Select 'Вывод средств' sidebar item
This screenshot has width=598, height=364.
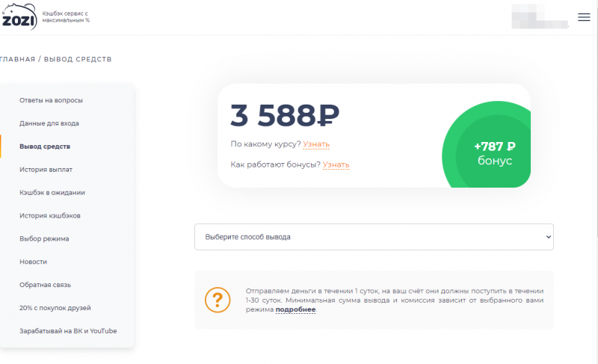pyautogui.click(x=45, y=146)
